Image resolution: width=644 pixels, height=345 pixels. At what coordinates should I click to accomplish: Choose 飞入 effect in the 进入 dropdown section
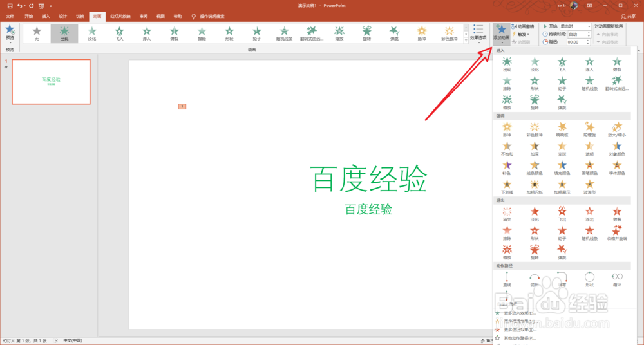(562, 64)
